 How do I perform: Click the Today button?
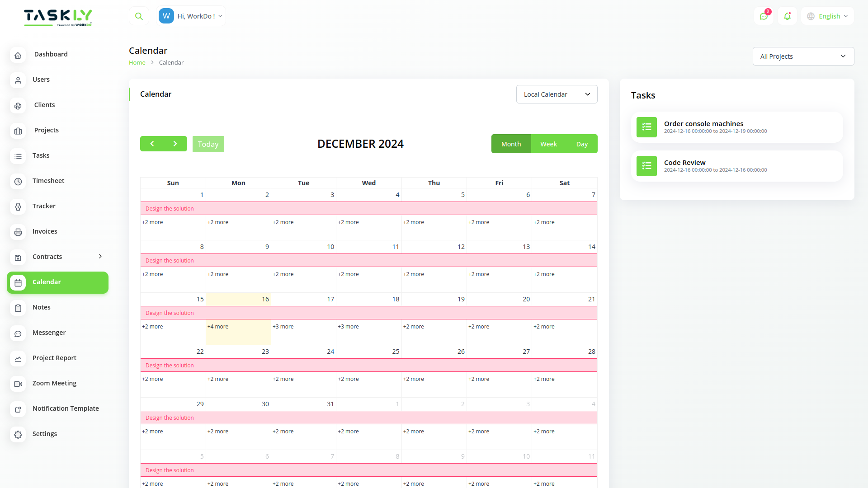click(x=208, y=144)
